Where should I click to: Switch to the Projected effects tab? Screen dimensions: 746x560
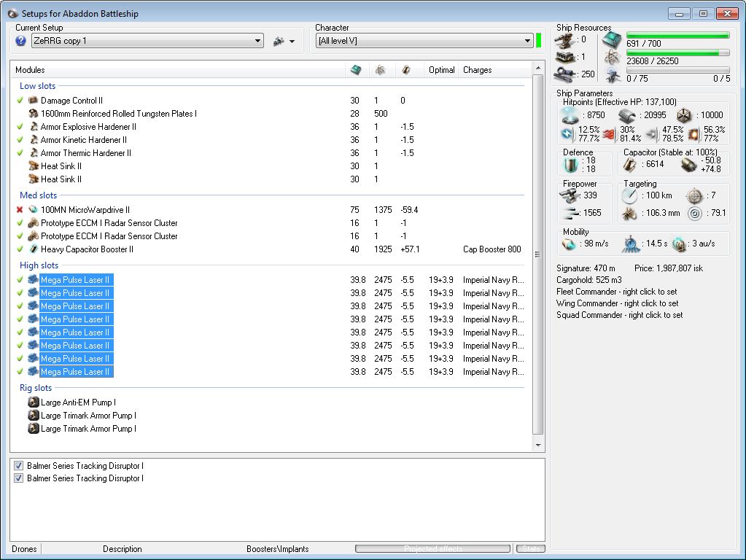pos(433,548)
